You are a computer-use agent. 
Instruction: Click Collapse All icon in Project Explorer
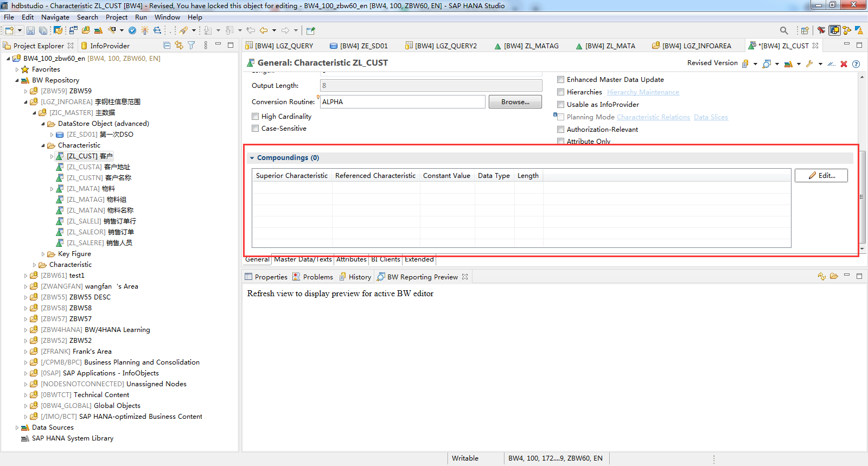coord(167,46)
